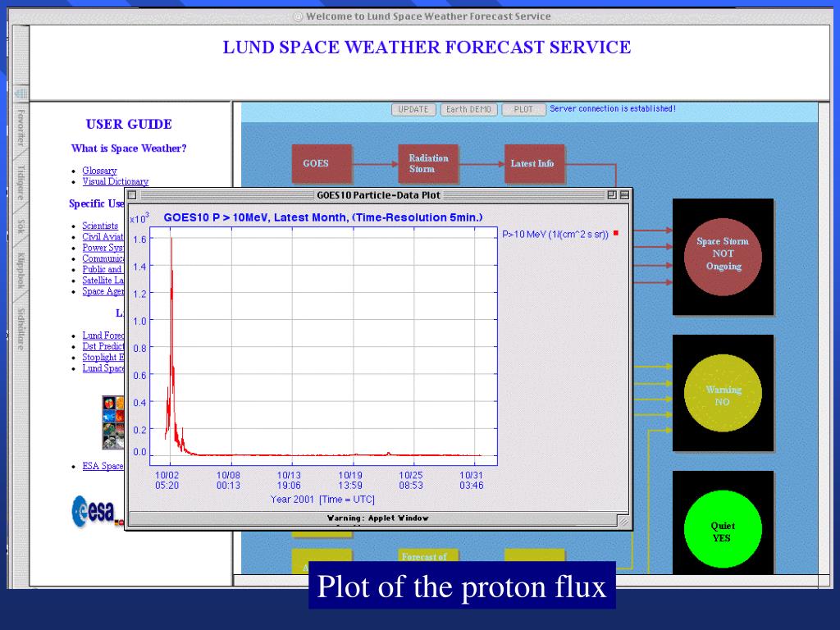
Task: Open the Space Agencies link
Action: tap(103, 291)
